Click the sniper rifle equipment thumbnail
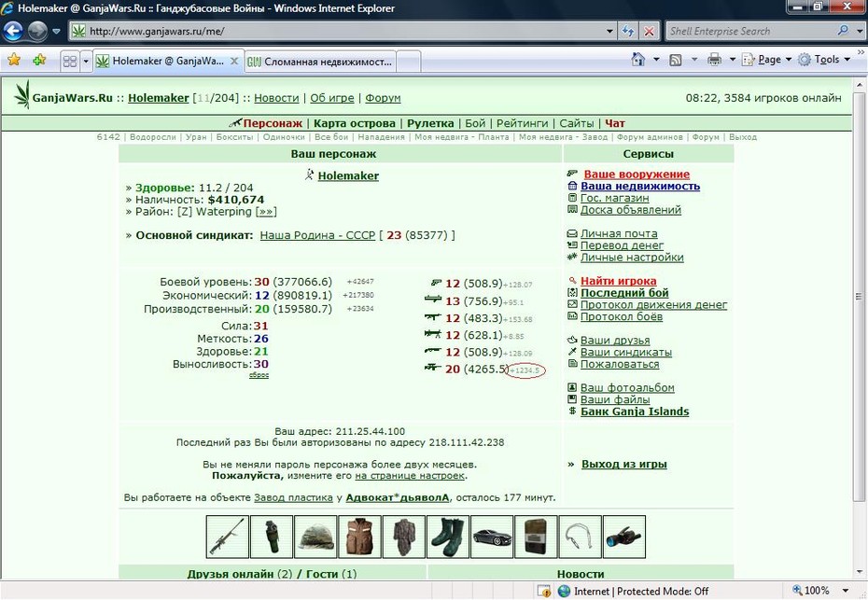Viewport: 868px width, 600px height. [x=228, y=537]
